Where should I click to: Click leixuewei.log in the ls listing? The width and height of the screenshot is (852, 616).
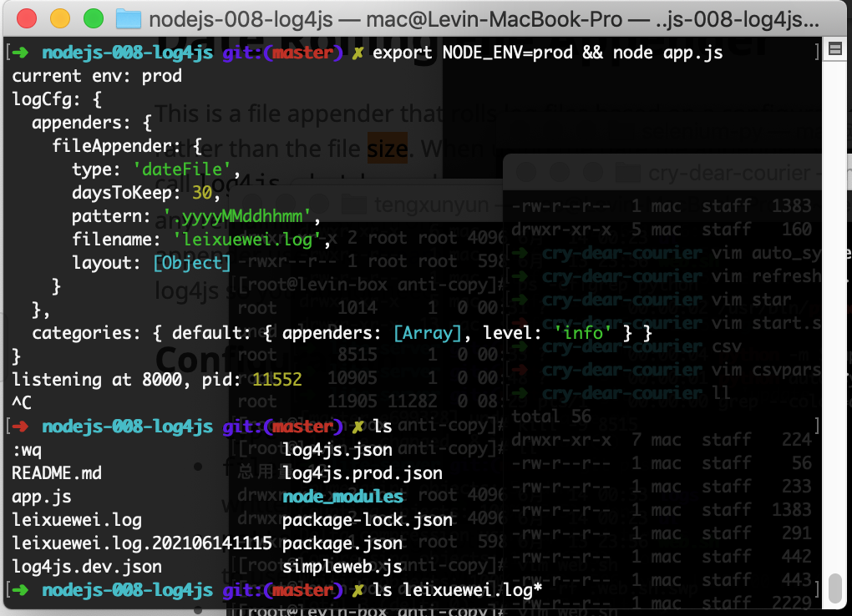click(77, 520)
